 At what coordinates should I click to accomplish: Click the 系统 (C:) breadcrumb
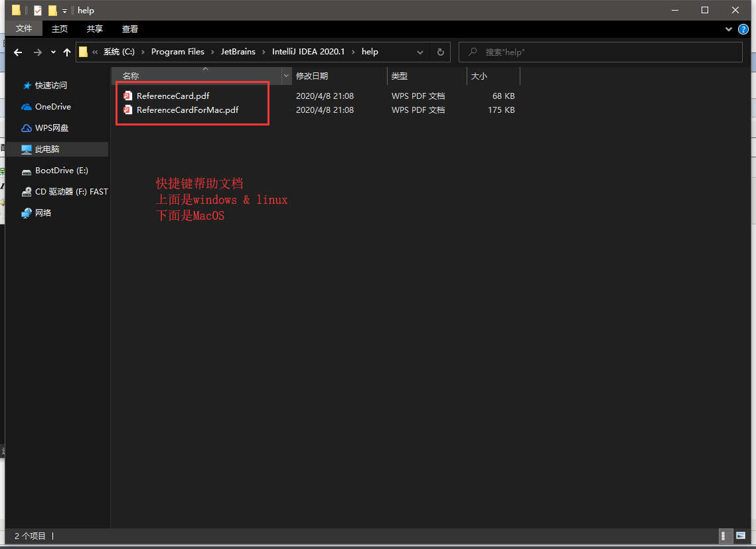119,52
